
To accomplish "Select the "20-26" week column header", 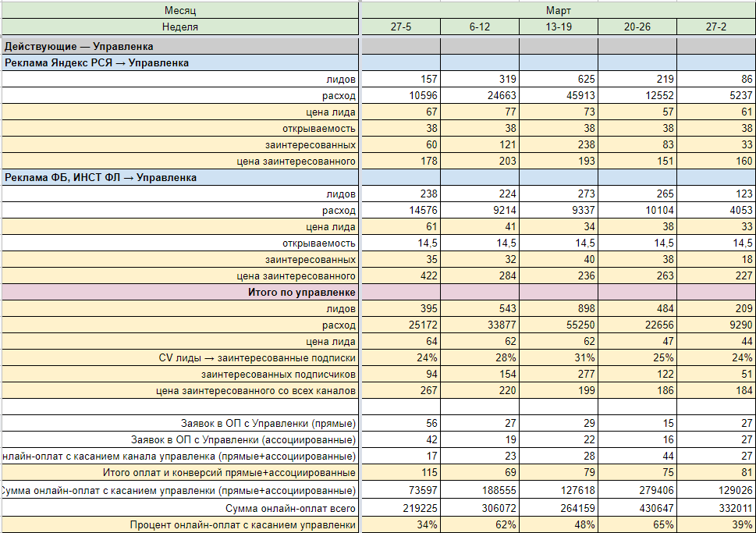I will pyautogui.click(x=637, y=27).
